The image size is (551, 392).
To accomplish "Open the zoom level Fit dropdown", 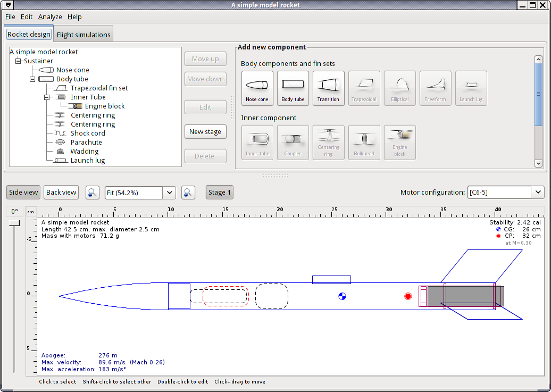I will tap(169, 193).
